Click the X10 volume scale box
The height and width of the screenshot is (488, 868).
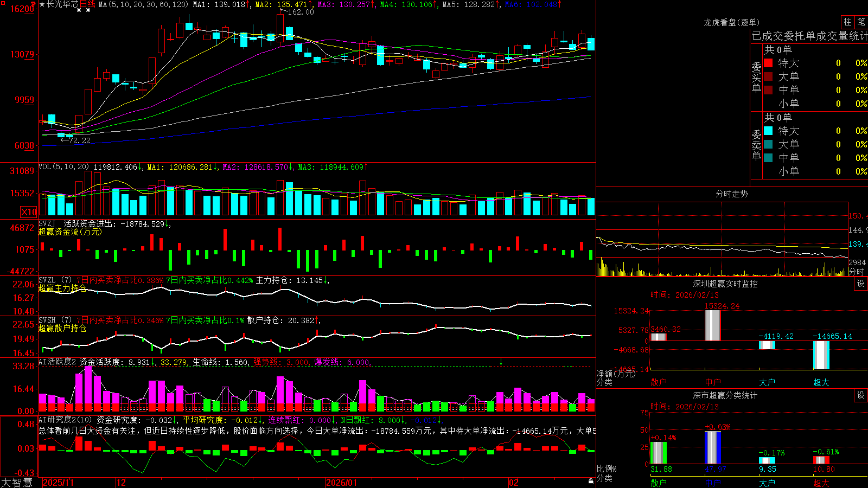point(29,212)
